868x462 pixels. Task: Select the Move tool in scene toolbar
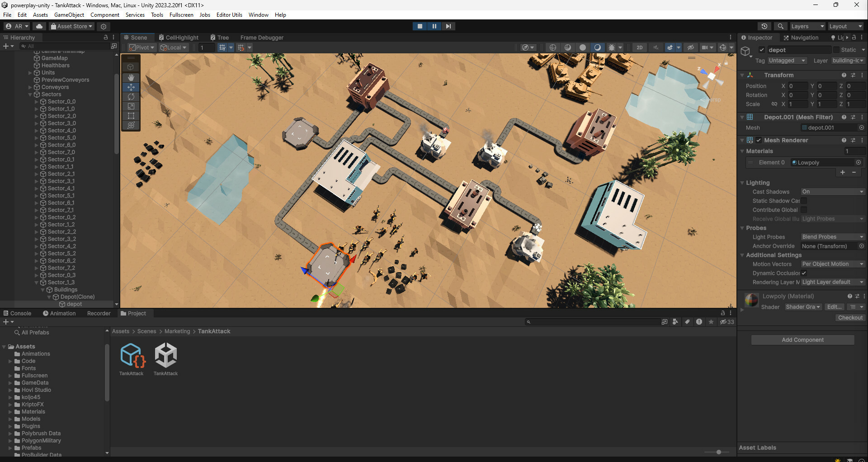pyautogui.click(x=131, y=87)
